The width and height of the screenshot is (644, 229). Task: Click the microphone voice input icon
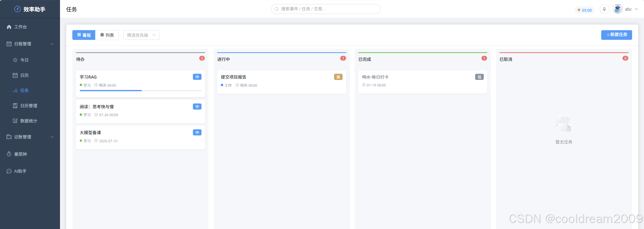click(x=604, y=9)
